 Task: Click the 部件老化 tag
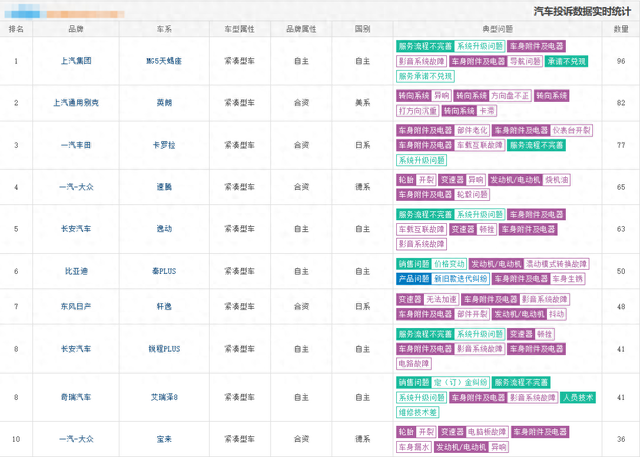472,131
